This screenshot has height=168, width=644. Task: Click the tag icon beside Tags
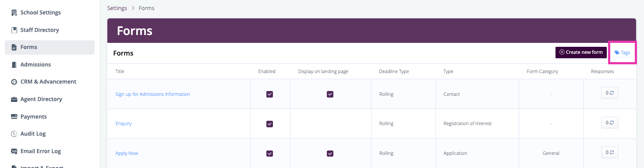click(617, 52)
